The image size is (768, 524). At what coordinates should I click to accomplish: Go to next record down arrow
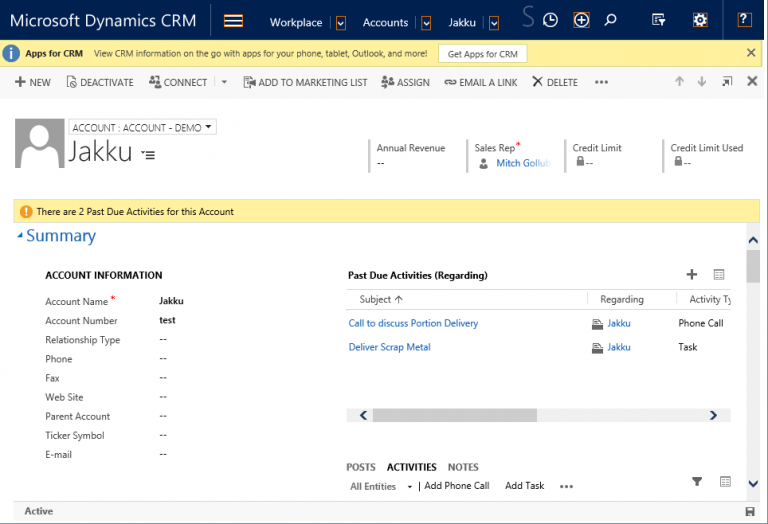pyautogui.click(x=701, y=81)
